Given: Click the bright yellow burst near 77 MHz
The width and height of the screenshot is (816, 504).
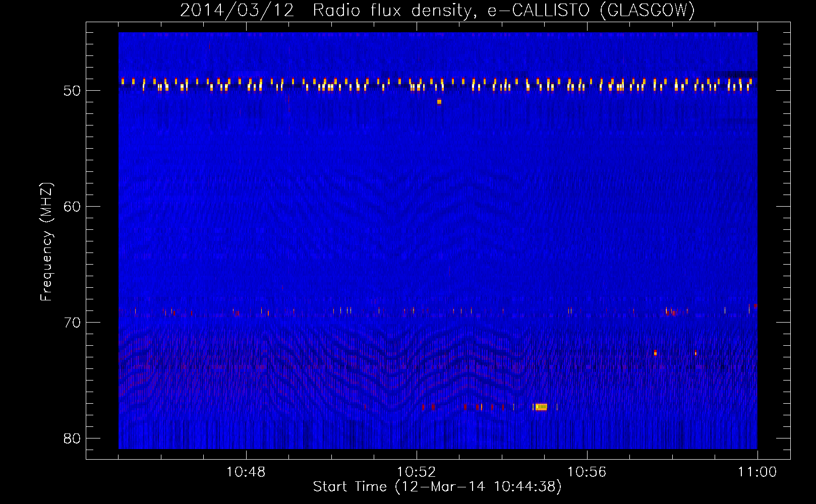Looking at the screenshot, I should pos(540,407).
